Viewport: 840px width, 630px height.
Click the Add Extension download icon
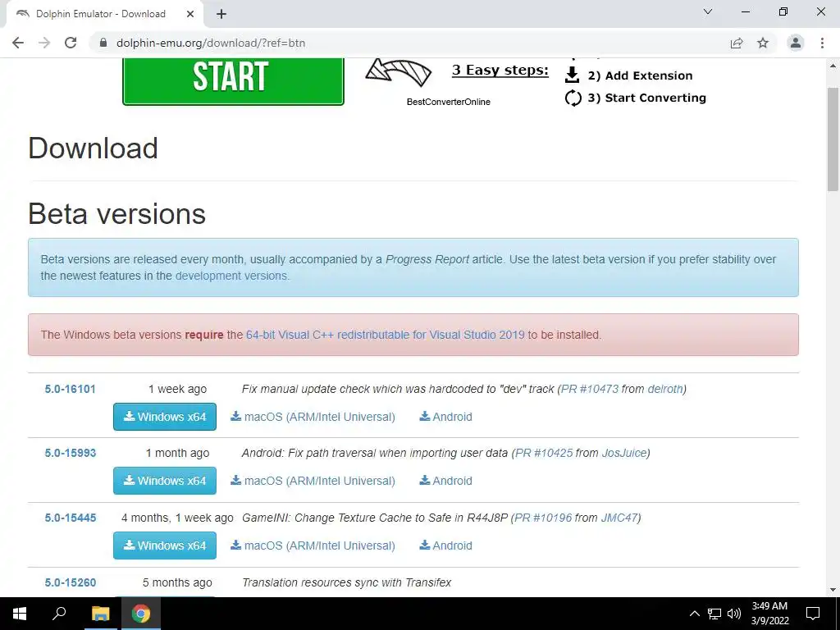tap(572, 75)
